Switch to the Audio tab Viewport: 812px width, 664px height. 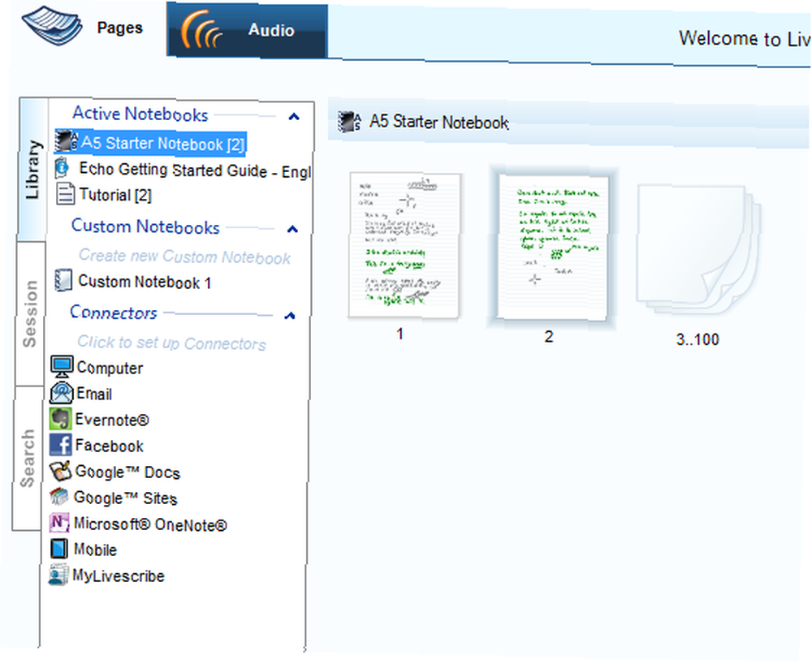pos(247,30)
